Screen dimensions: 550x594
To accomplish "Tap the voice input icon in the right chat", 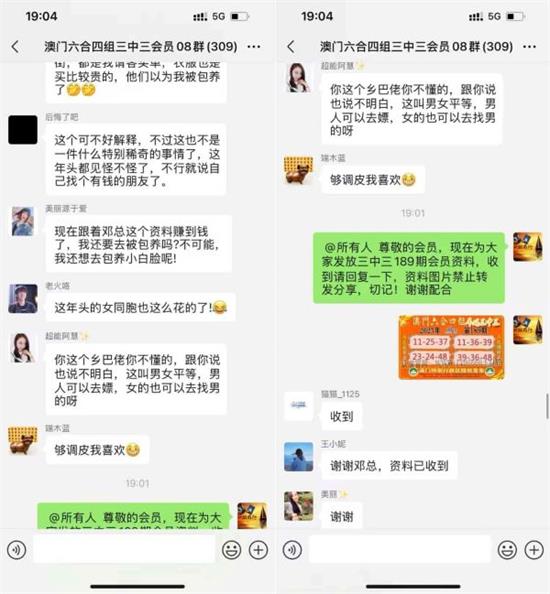I will coord(292,550).
